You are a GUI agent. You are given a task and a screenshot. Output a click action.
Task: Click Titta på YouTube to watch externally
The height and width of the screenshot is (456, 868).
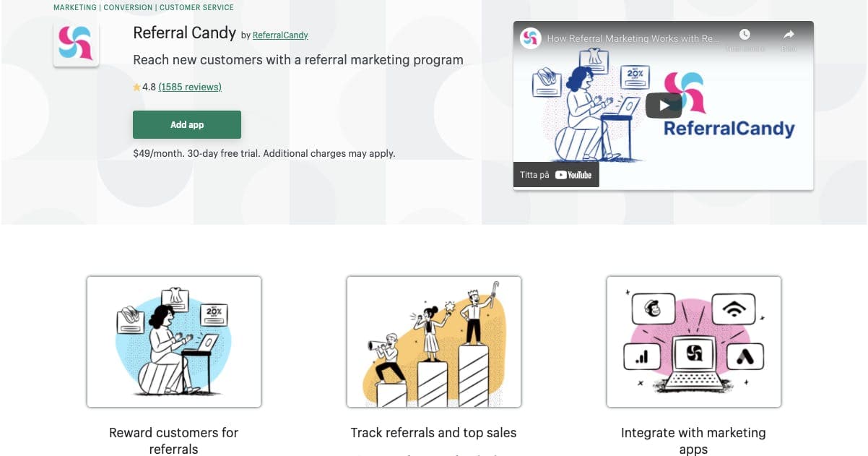pyautogui.click(x=537, y=174)
